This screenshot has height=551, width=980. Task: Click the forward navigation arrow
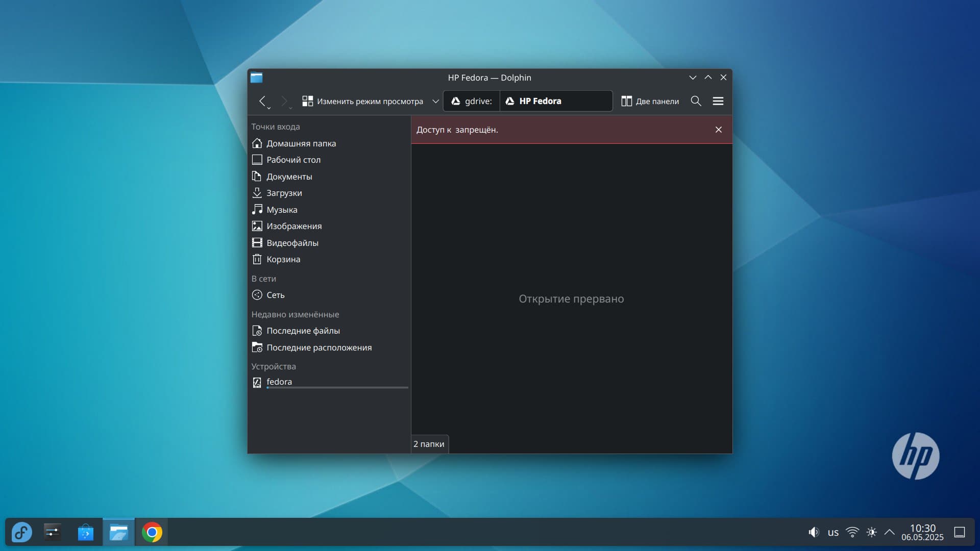(284, 101)
